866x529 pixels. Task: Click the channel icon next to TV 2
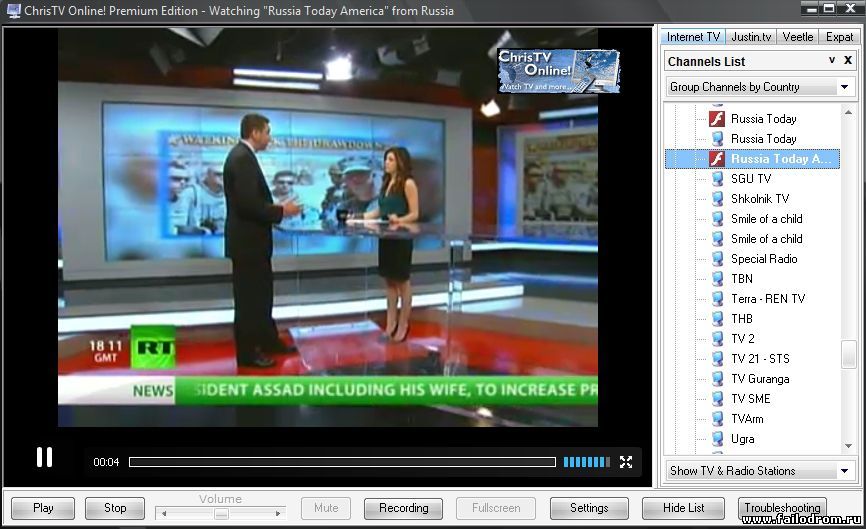click(x=717, y=338)
